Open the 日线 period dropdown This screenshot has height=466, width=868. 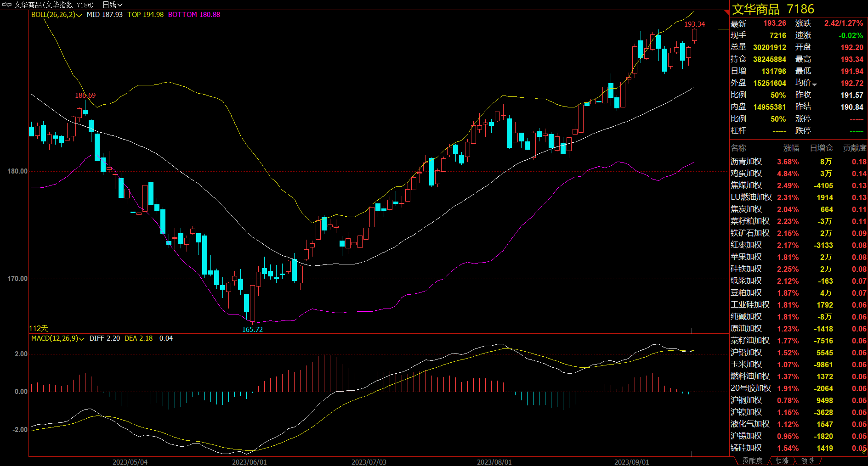[x=113, y=5]
